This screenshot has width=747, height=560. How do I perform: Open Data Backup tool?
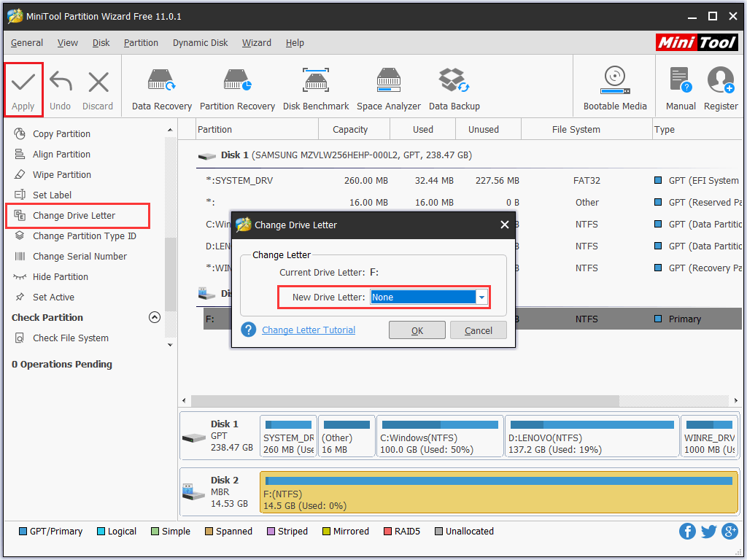coord(454,90)
